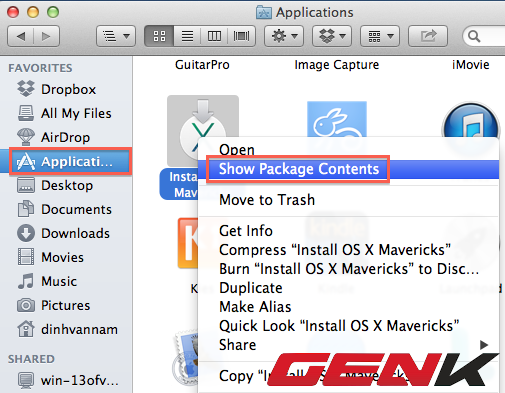Choose Show Package Contents
This screenshot has height=393, width=505.
point(348,169)
